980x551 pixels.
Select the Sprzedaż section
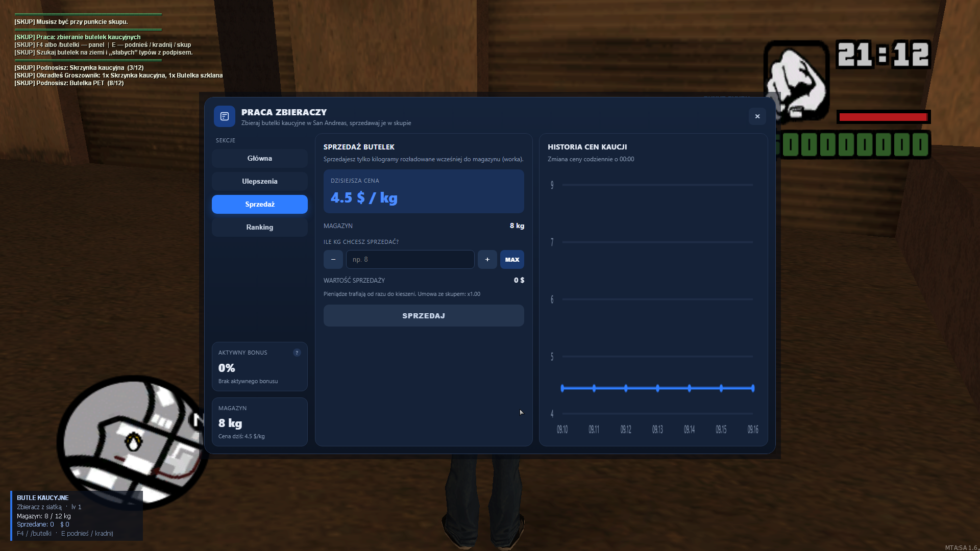pos(259,204)
